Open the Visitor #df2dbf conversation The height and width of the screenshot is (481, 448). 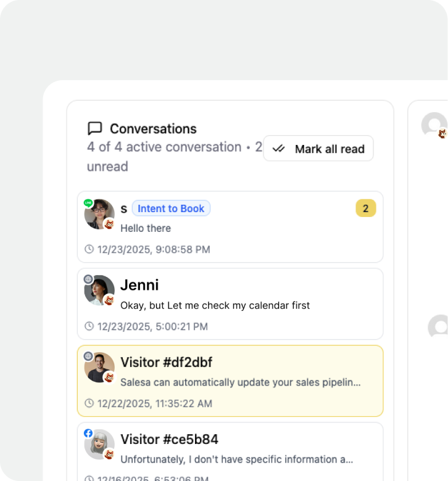click(247, 380)
